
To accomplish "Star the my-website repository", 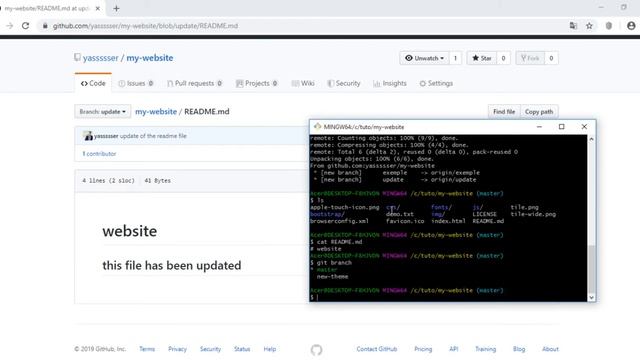I will tap(482, 58).
